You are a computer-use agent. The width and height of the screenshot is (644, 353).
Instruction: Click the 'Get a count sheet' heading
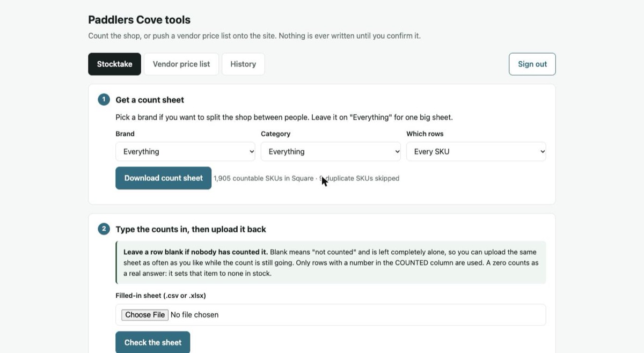tap(150, 100)
